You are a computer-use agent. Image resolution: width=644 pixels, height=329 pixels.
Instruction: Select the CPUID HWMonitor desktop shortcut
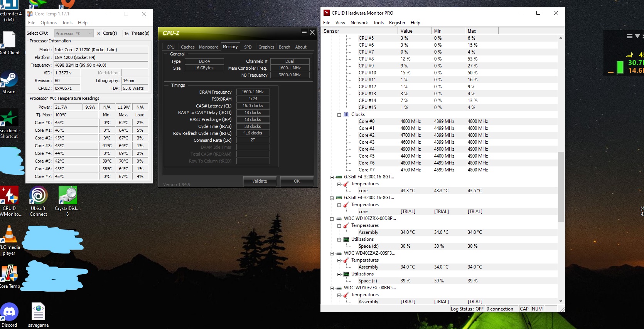(x=10, y=201)
